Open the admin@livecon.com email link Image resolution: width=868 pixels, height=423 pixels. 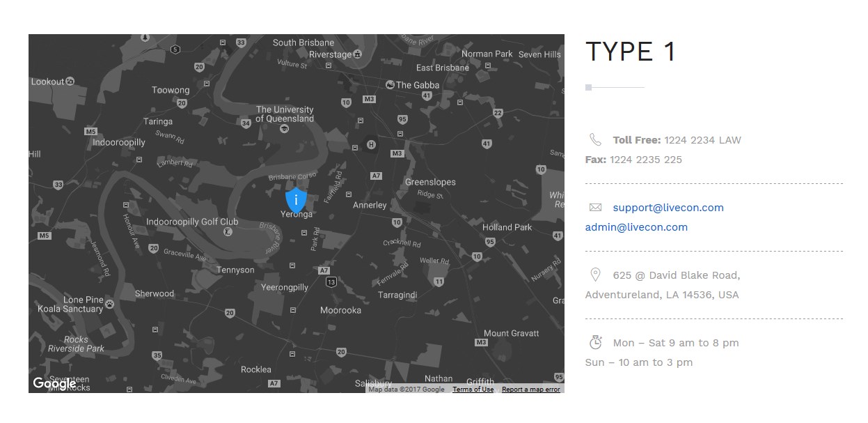pos(636,227)
